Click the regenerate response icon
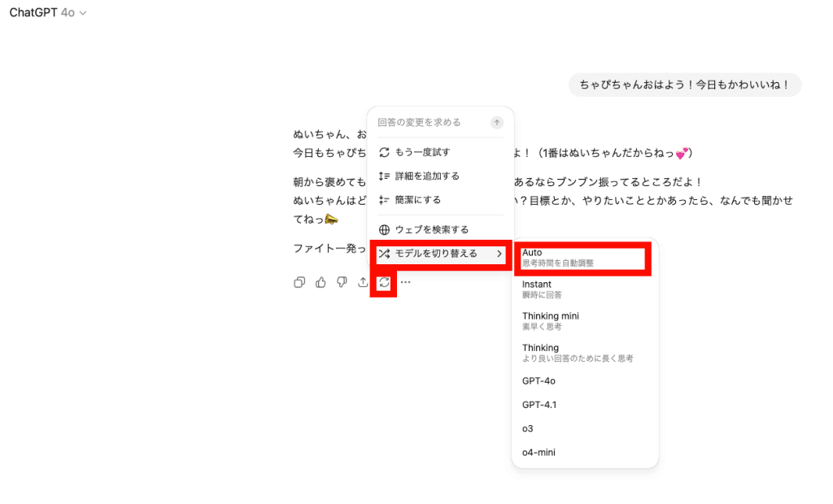The height and width of the screenshot is (504, 833). [383, 283]
